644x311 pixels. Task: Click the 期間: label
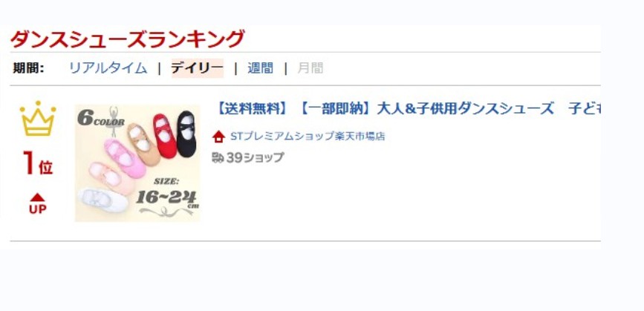point(28,68)
